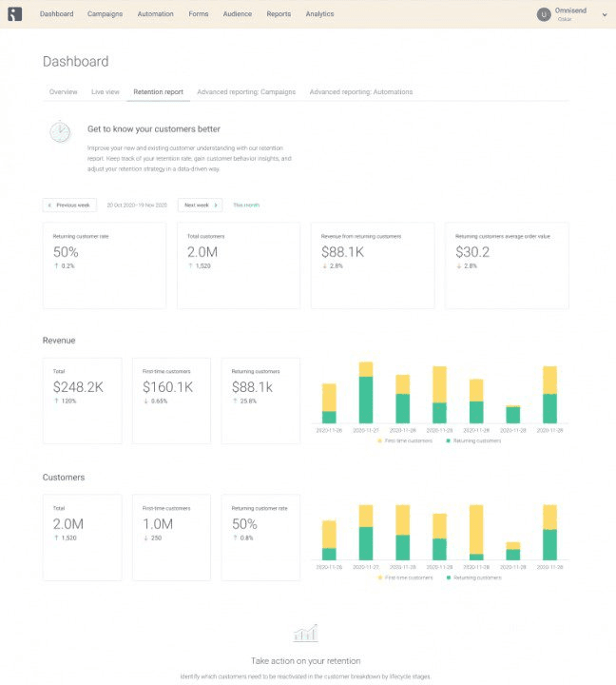Viewport: 616px width, 685px height.
Task: Navigate to Audience section
Action: pyautogui.click(x=238, y=14)
